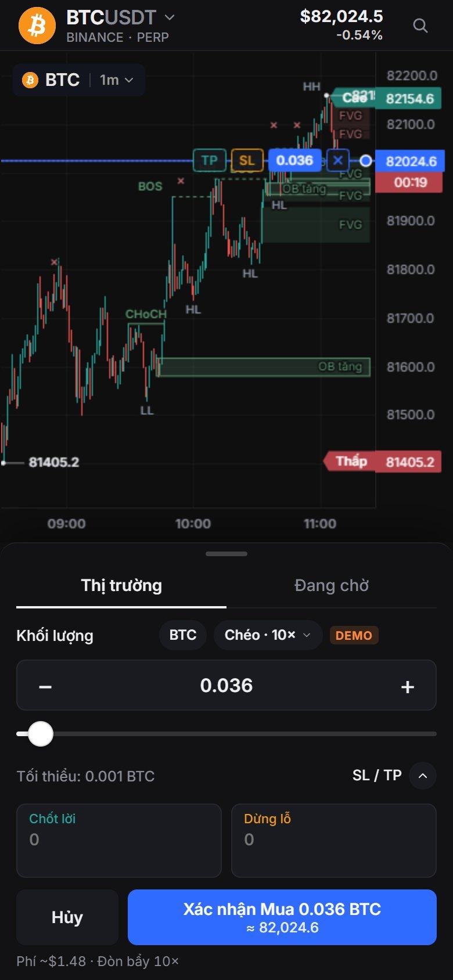Switch to the Thị trường tab
The image size is (453, 980).
(121, 585)
